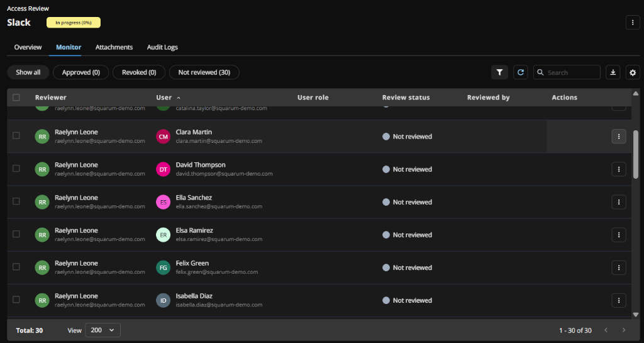Open actions menu for Isabella Diaz
Screen dimensions: 644x343
click(619, 300)
